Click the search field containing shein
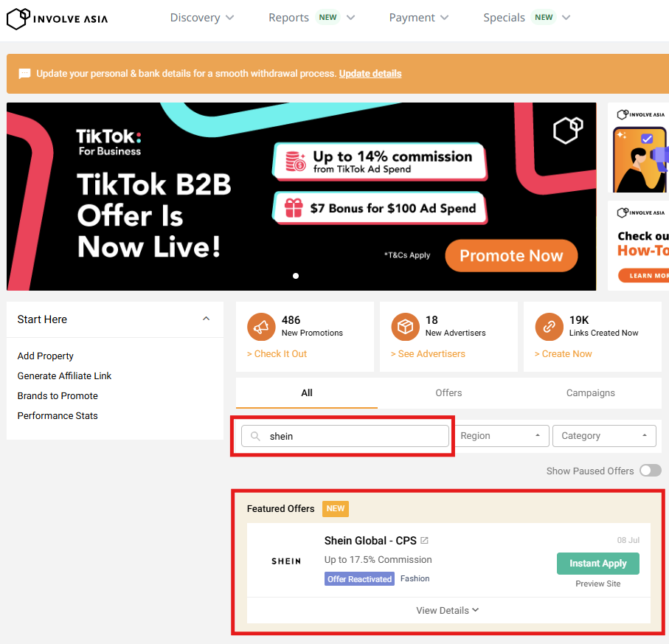 pos(354,436)
